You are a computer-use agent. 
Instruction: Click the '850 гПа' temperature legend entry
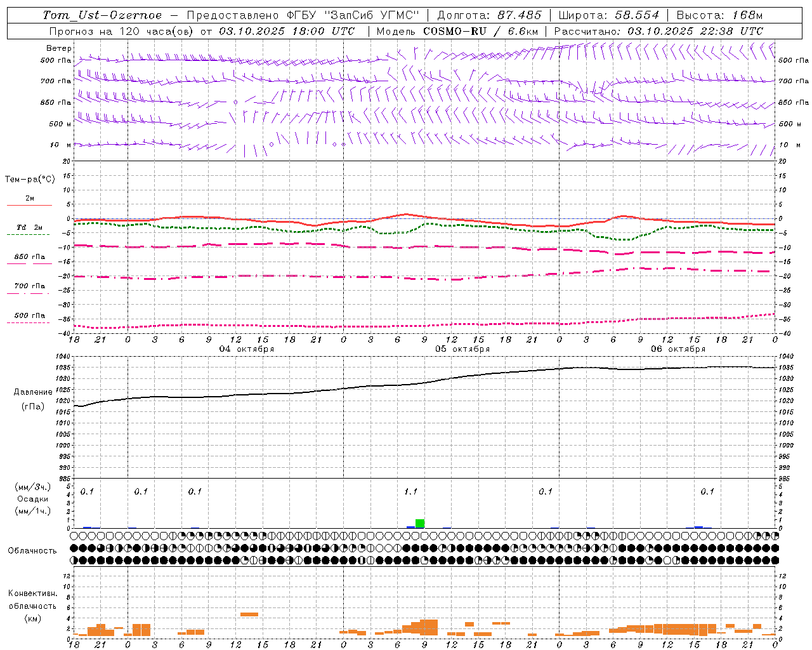coord(30,257)
